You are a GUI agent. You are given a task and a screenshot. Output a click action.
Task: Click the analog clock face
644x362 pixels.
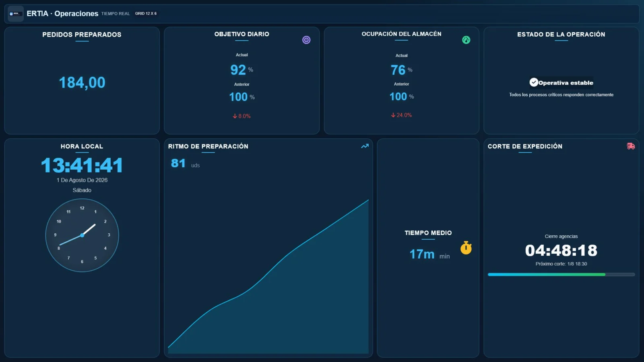(x=82, y=235)
